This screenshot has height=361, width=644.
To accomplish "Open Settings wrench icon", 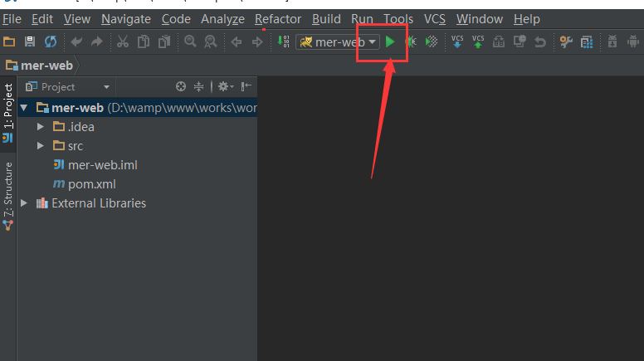I will (x=566, y=41).
